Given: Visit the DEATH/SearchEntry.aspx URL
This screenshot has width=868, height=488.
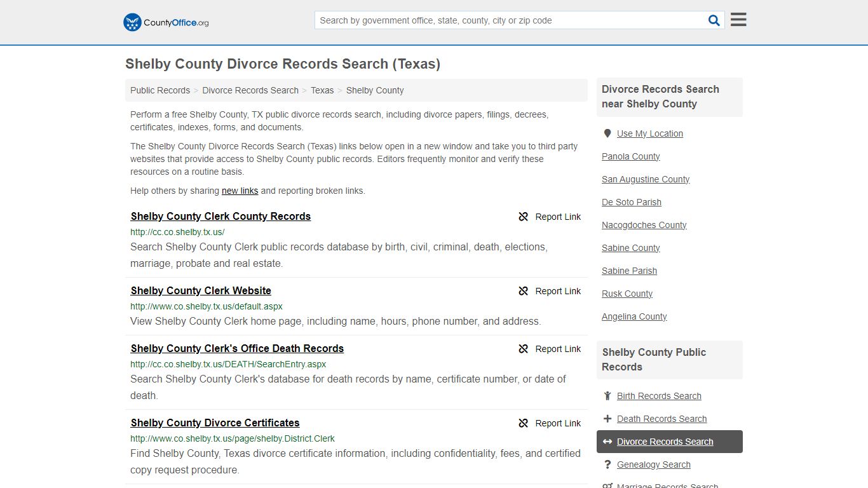Looking at the screenshot, I should tap(228, 364).
